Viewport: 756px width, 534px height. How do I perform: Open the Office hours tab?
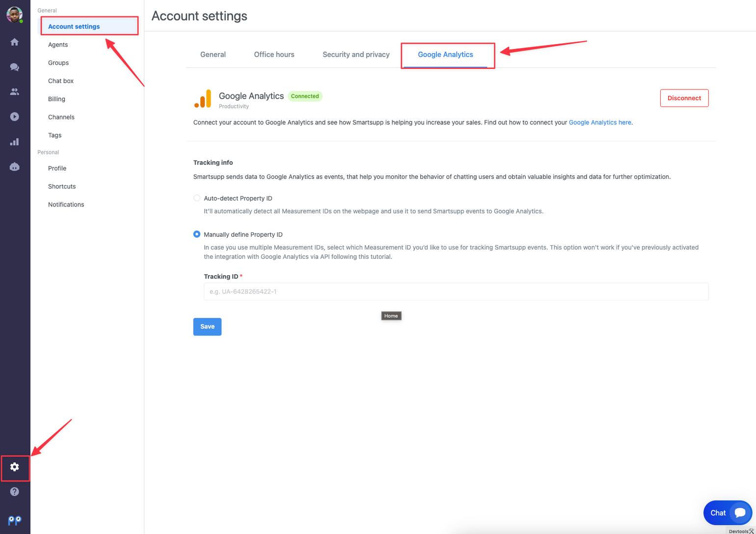[273, 55]
